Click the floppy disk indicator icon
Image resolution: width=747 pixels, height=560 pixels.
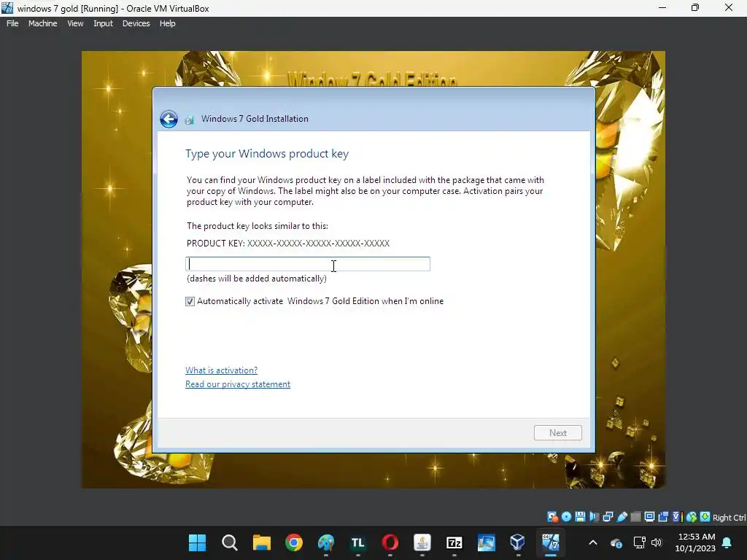(580, 517)
